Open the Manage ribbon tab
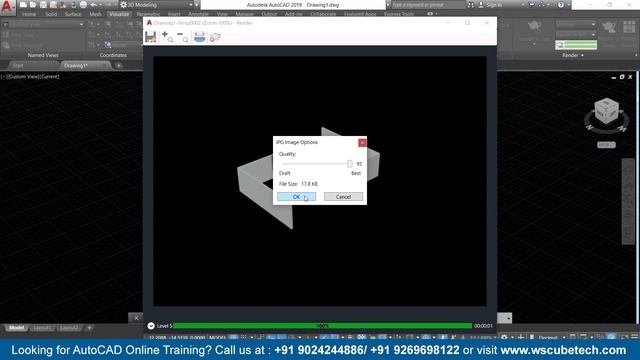The image size is (640, 360). (x=244, y=14)
